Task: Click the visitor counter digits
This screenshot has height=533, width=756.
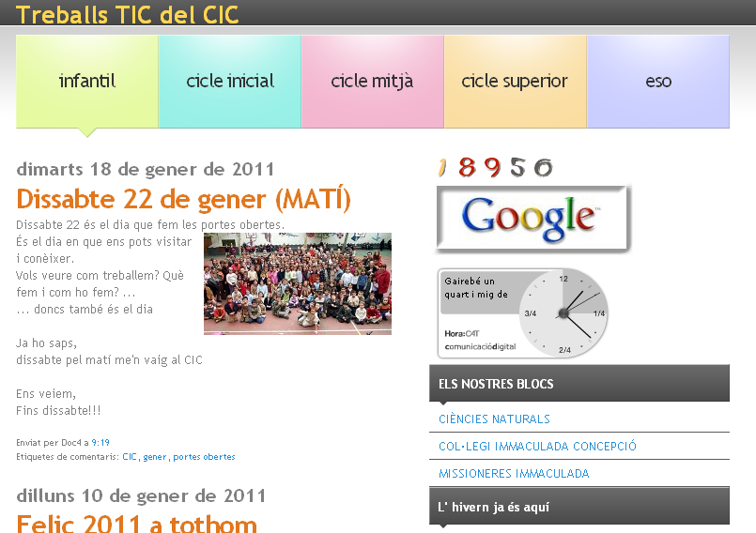Action: (495, 168)
